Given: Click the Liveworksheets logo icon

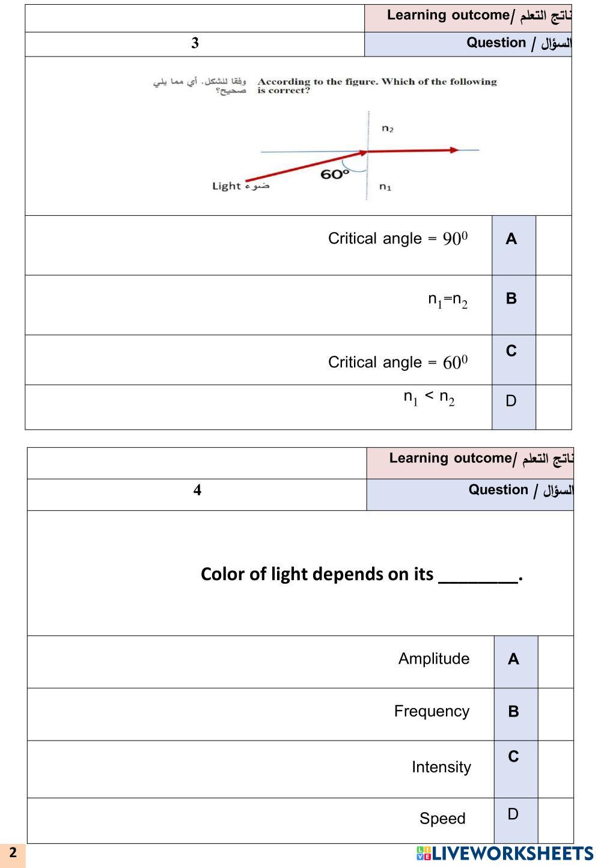Looking at the screenshot, I should [x=423, y=854].
